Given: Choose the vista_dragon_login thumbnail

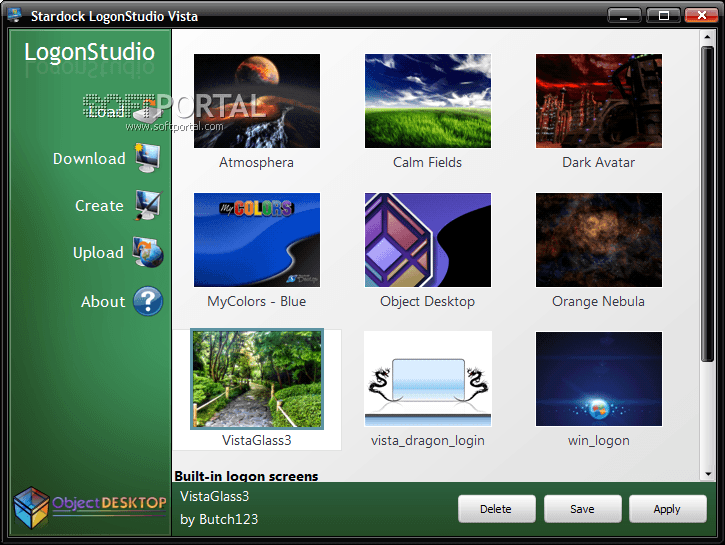Looking at the screenshot, I should tap(428, 379).
